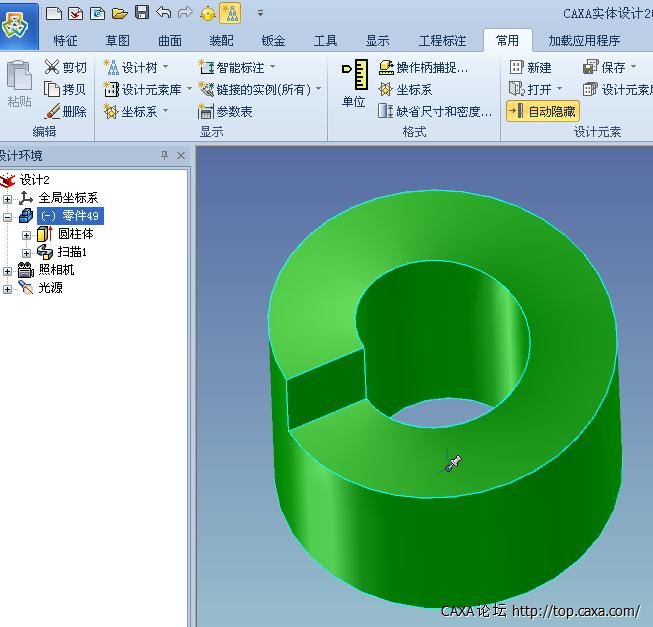Collapse the 零件49 tree node
This screenshot has height=627, width=653.
[x=8, y=216]
